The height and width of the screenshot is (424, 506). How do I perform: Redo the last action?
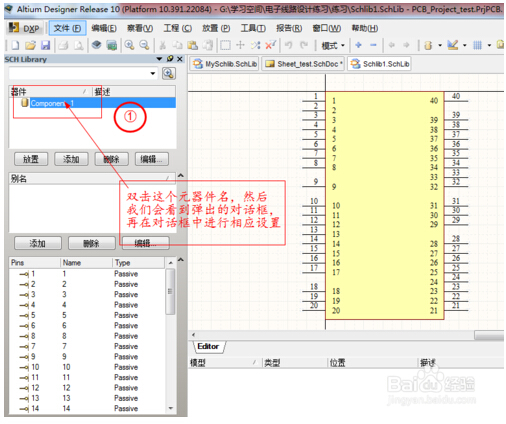click(x=304, y=45)
